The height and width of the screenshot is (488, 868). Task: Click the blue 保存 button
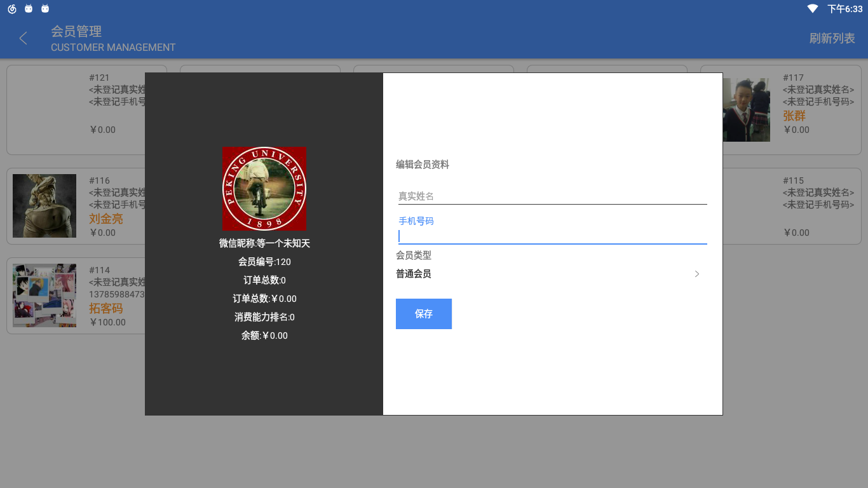(x=423, y=314)
